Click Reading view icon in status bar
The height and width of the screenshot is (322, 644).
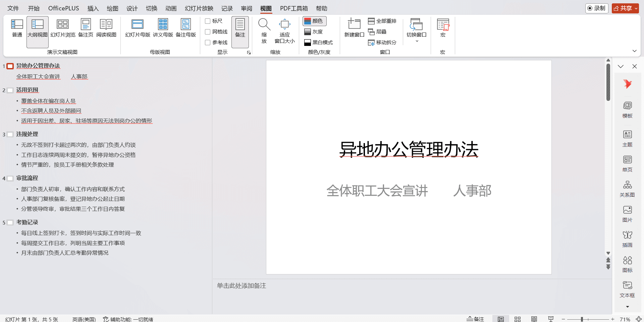click(x=534, y=319)
